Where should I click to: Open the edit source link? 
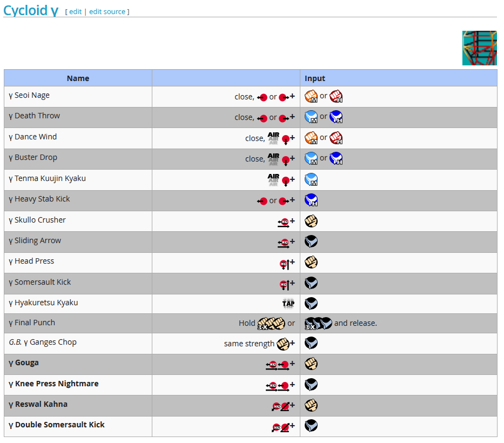point(107,11)
